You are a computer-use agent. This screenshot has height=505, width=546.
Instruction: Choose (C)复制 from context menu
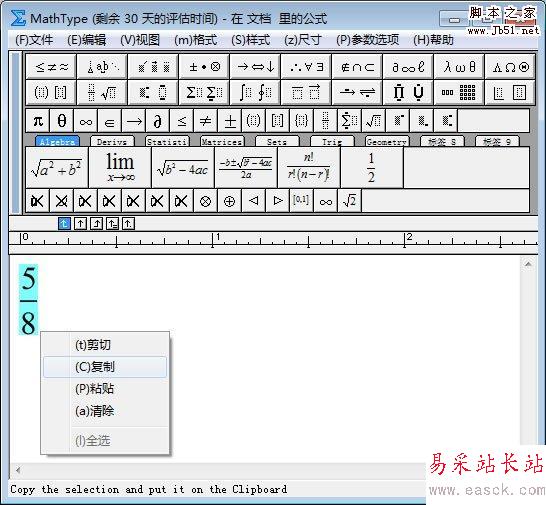point(105,367)
